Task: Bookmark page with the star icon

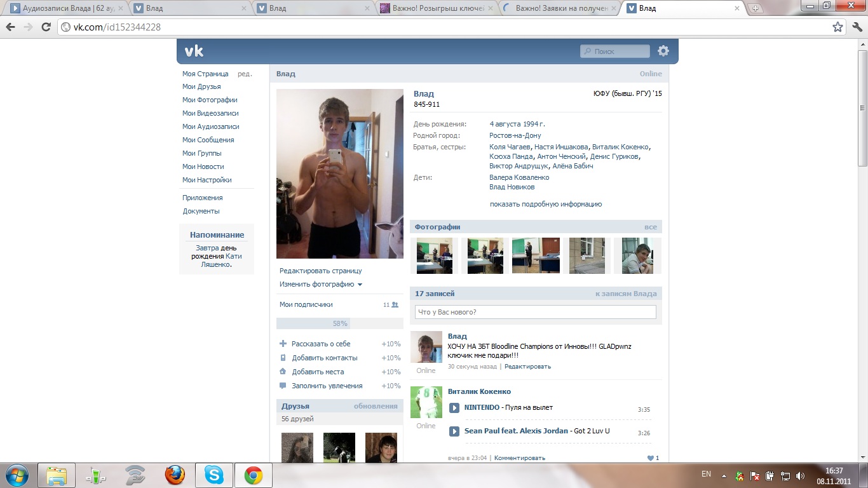Action: pos(837,27)
